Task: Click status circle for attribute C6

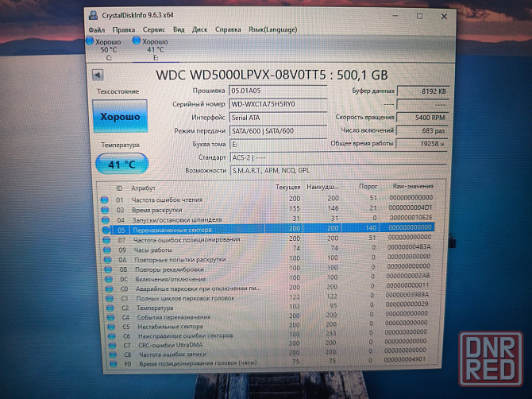Action: (112, 336)
